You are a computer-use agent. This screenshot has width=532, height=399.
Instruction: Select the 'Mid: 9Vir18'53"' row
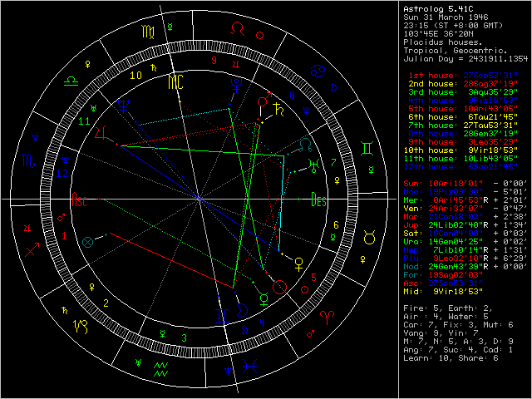[443, 292]
